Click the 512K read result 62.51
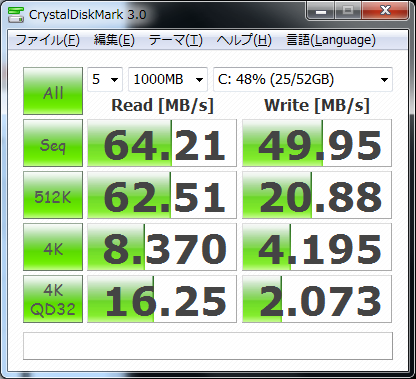The height and width of the screenshot is (379, 416). click(x=162, y=195)
